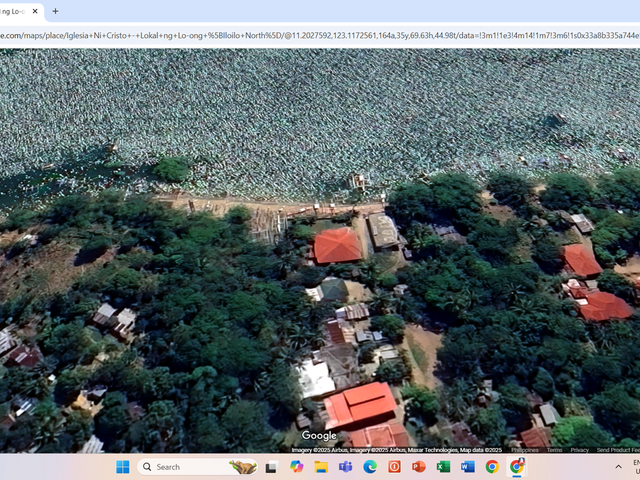
Task: Launch Copilot from the taskbar
Action: pyautogui.click(x=296, y=467)
